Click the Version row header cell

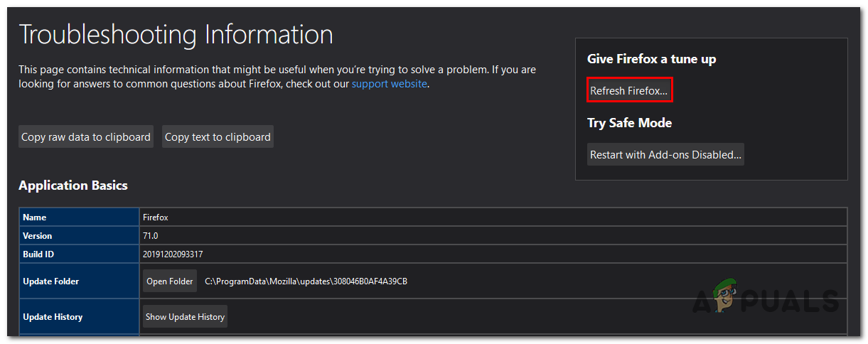tap(38, 236)
